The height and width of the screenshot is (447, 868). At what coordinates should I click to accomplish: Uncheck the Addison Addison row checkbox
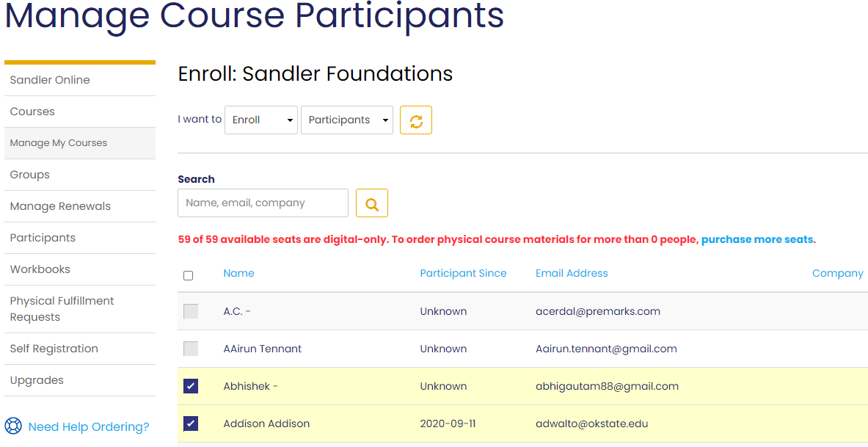pyautogui.click(x=191, y=424)
